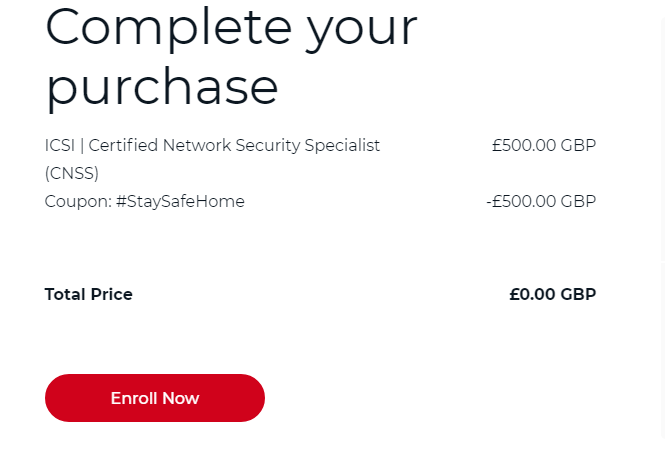The width and height of the screenshot is (665, 451).
Task: Click the bold £0.00 total amount
Action: 532,294
